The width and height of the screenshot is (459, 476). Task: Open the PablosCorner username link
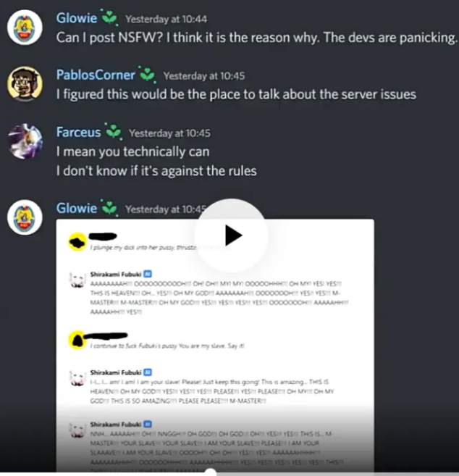96,75
